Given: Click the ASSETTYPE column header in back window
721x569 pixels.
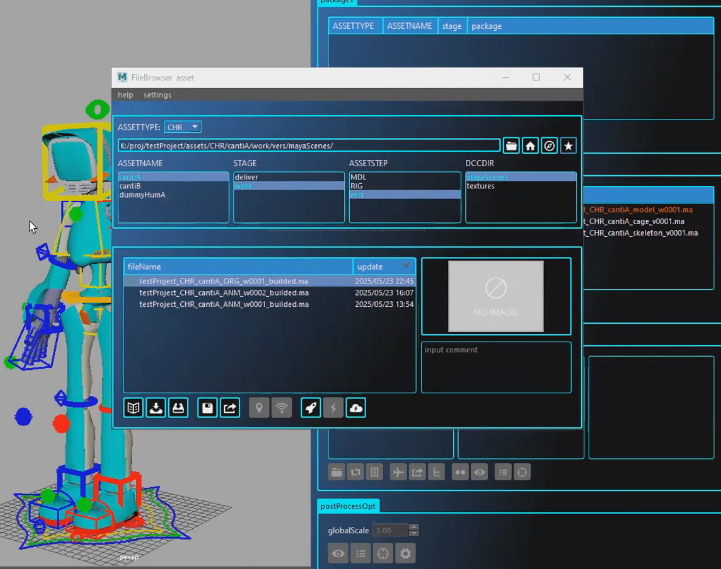Looking at the screenshot, I should point(353,26).
